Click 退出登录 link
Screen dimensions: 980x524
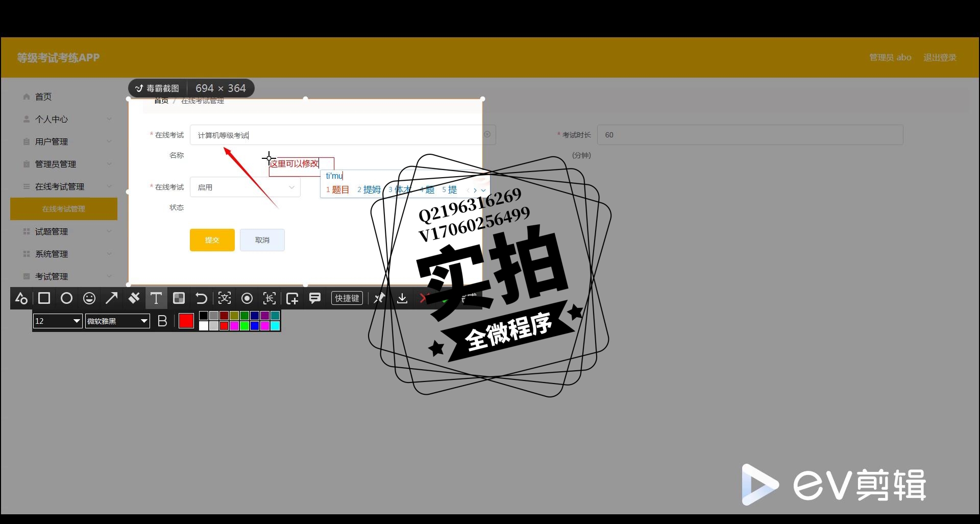pos(940,57)
